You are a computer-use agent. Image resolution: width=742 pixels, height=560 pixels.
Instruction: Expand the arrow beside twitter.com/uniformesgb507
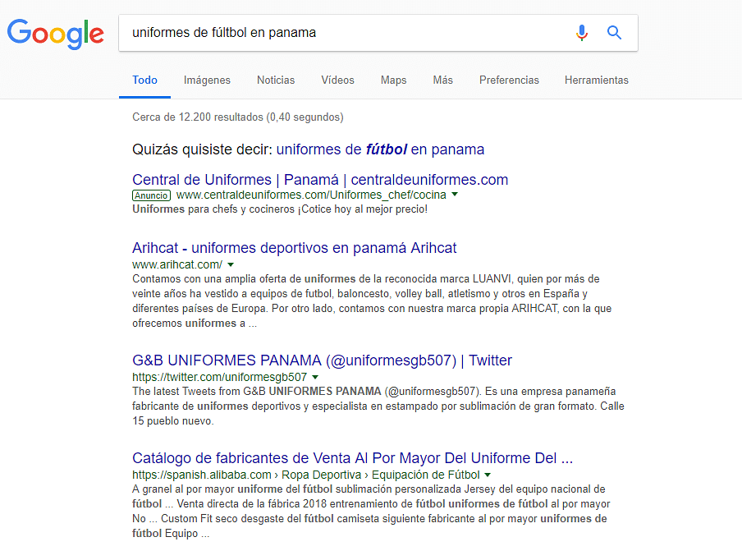pyautogui.click(x=316, y=377)
